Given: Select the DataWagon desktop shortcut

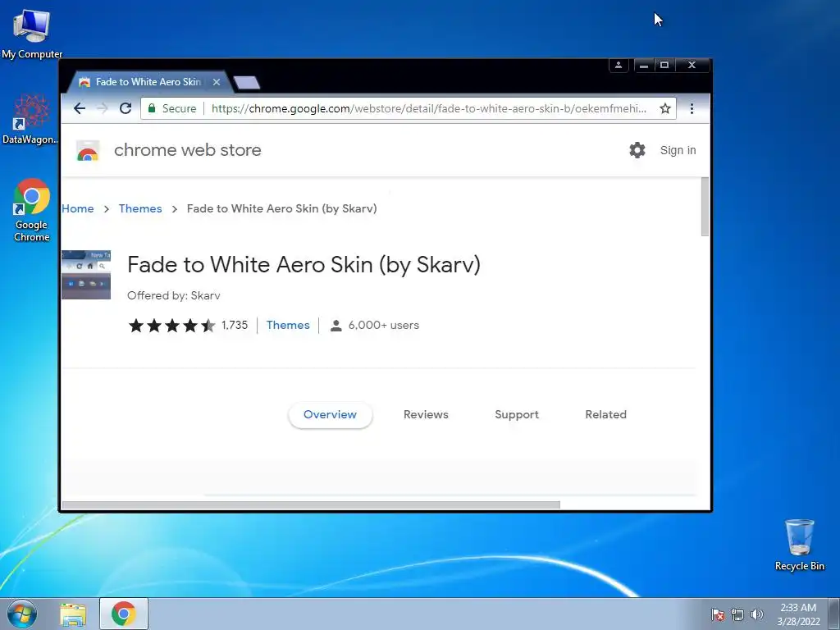Looking at the screenshot, I should [30, 120].
